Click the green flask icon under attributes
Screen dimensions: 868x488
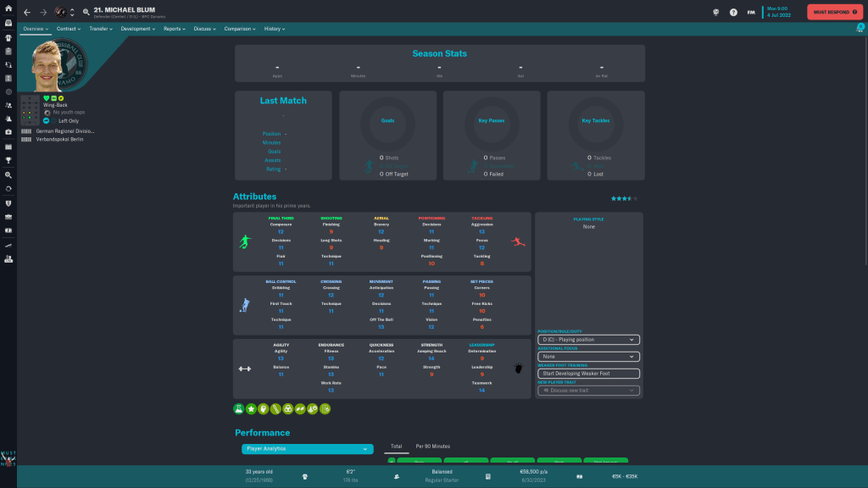click(239, 409)
